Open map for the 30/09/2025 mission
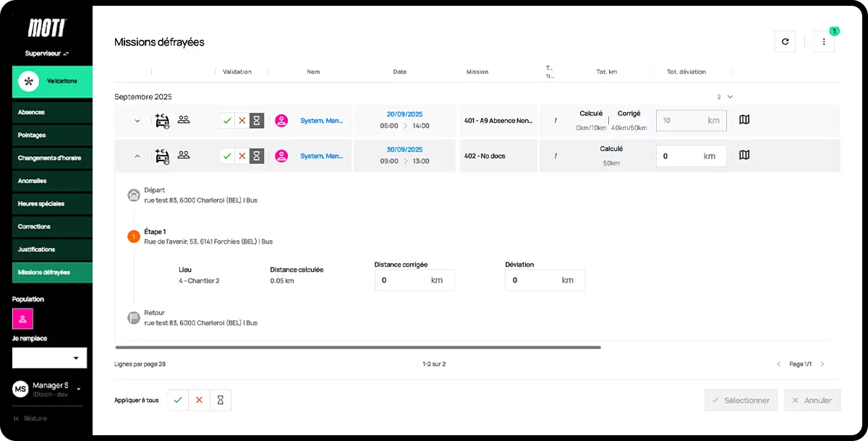The width and height of the screenshot is (868, 441). (x=744, y=155)
